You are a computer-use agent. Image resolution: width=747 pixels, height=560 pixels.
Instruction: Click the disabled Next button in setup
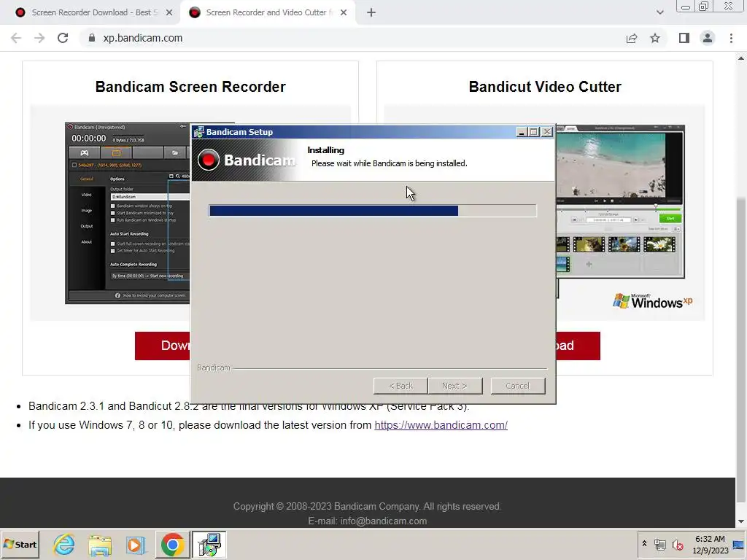[x=455, y=386]
